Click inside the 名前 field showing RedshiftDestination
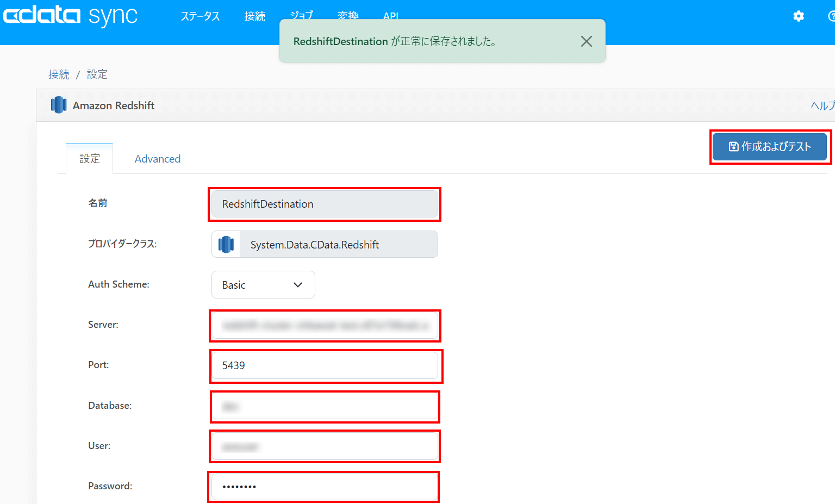Viewport: 835px width, 504px height. pos(324,204)
